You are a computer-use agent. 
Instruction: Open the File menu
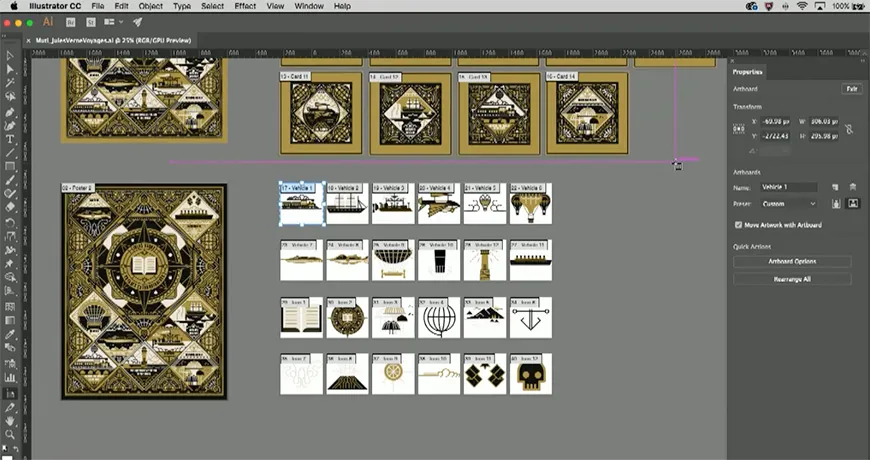point(97,6)
